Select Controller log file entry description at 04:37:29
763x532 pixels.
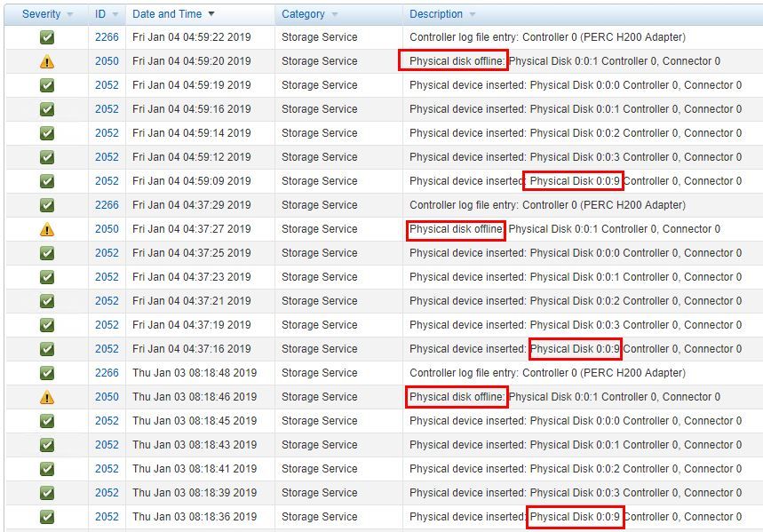click(547, 205)
